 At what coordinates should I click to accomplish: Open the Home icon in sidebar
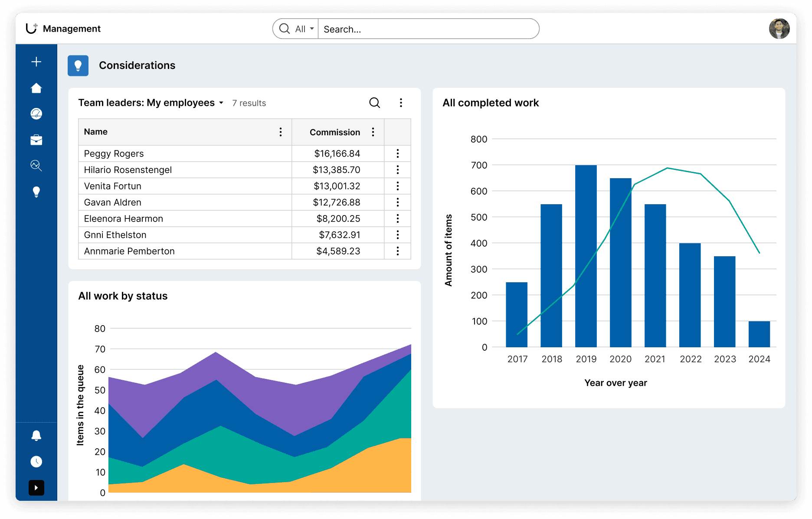36,88
